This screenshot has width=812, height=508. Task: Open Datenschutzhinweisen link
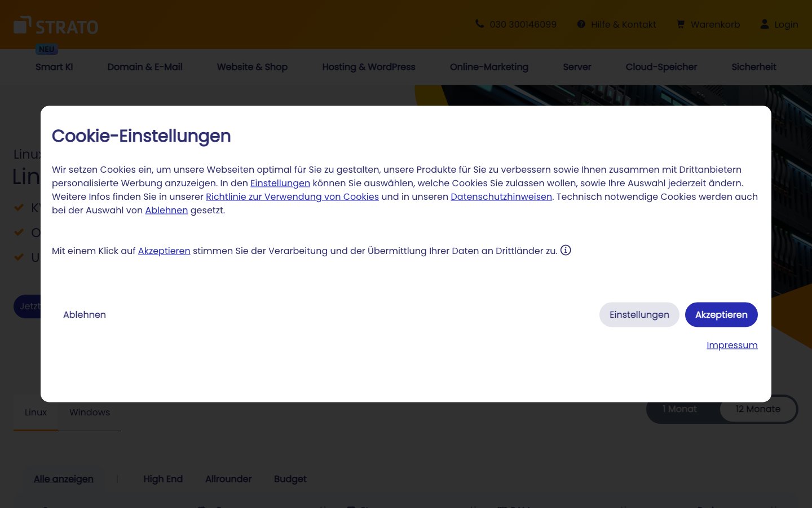point(501,196)
